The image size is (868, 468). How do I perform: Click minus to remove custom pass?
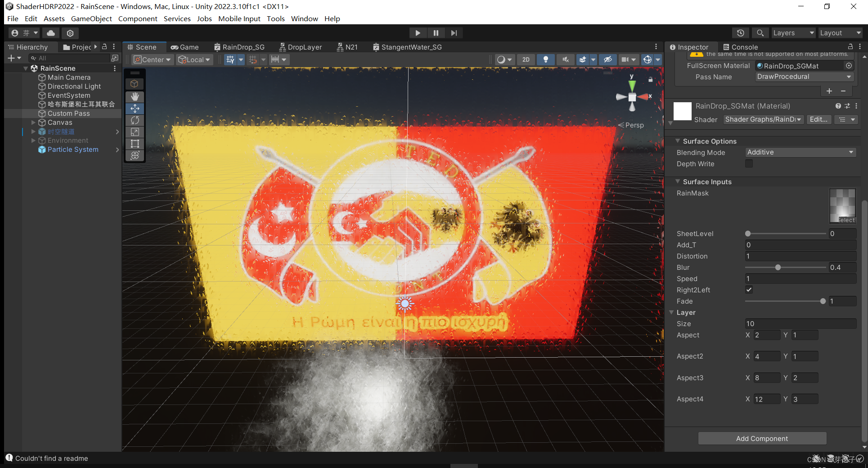tap(843, 91)
